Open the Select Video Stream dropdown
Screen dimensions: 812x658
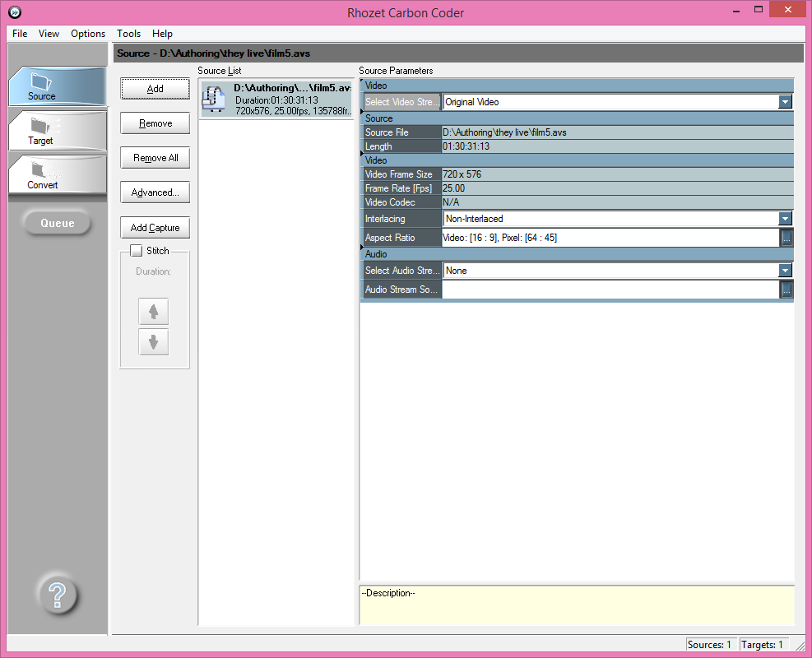point(785,102)
